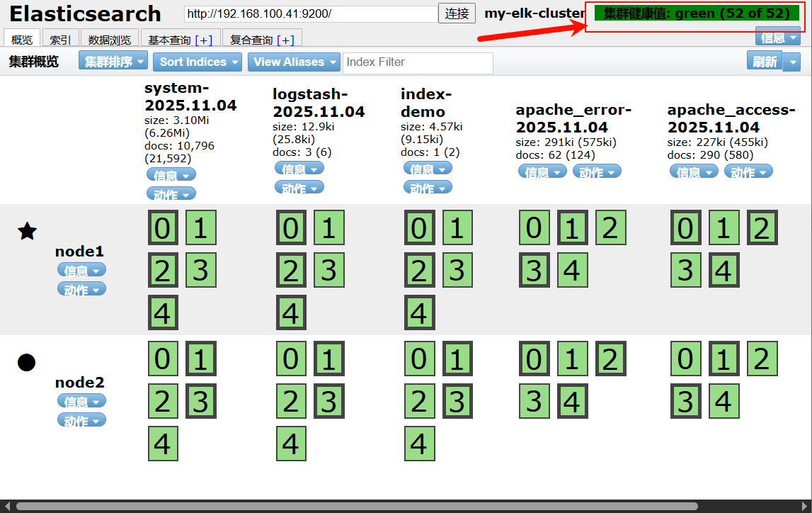Screen dimensions: 812x513
Task: Click shard 2 of apache_error-2025.11.04 on node1
Action: 610,227
